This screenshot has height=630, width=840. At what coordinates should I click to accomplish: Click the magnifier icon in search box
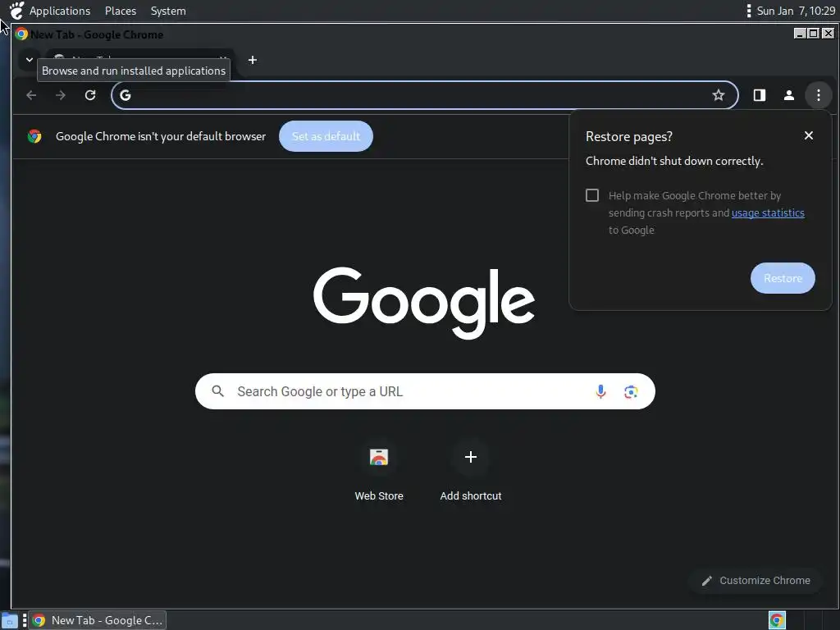tap(217, 391)
